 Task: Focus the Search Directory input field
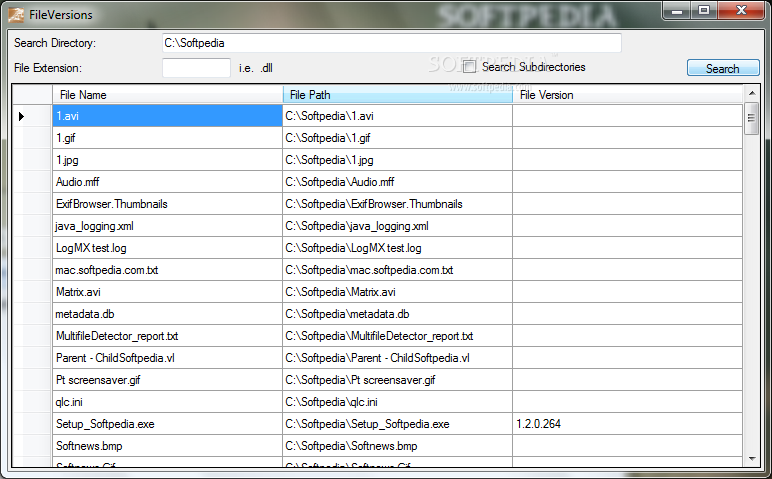point(391,43)
